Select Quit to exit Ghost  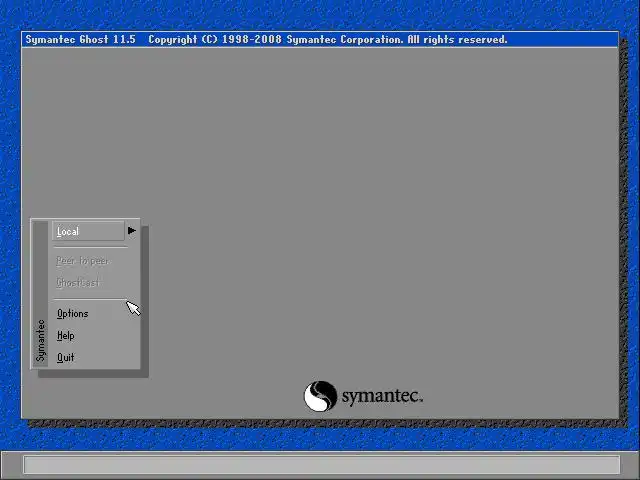click(x=66, y=358)
